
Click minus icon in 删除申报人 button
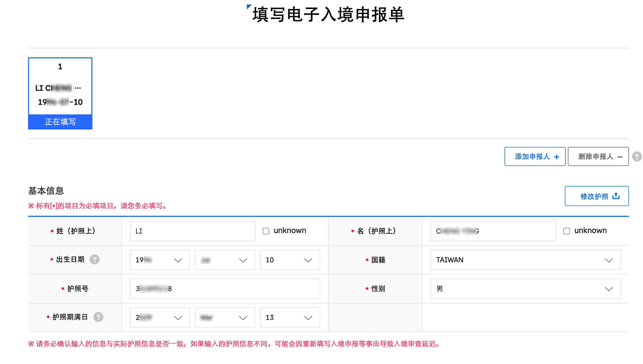[620, 157]
